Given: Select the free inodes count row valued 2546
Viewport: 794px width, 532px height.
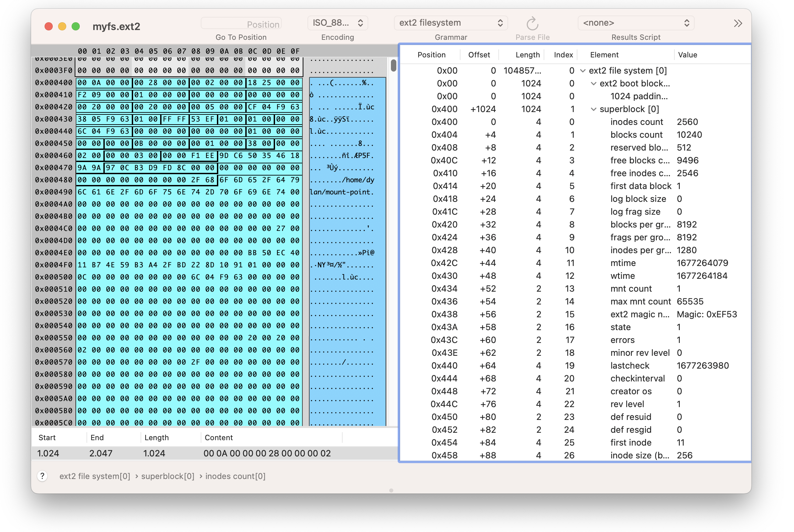Looking at the screenshot, I should pos(575,174).
